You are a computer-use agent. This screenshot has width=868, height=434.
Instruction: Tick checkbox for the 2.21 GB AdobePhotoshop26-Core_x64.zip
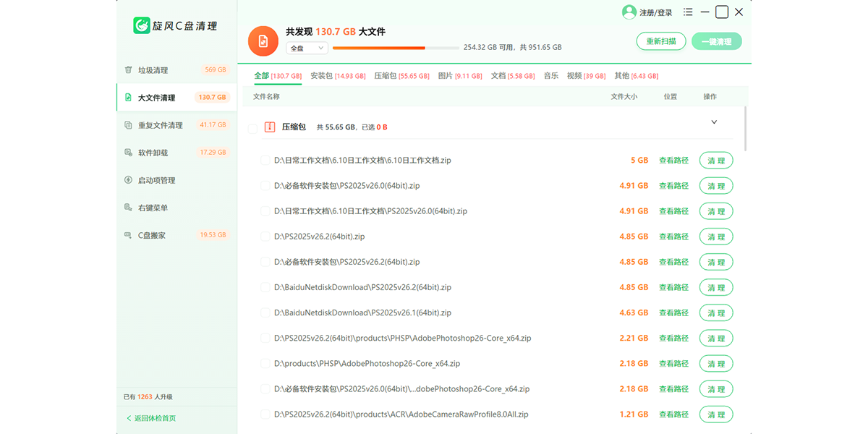pyautogui.click(x=265, y=338)
